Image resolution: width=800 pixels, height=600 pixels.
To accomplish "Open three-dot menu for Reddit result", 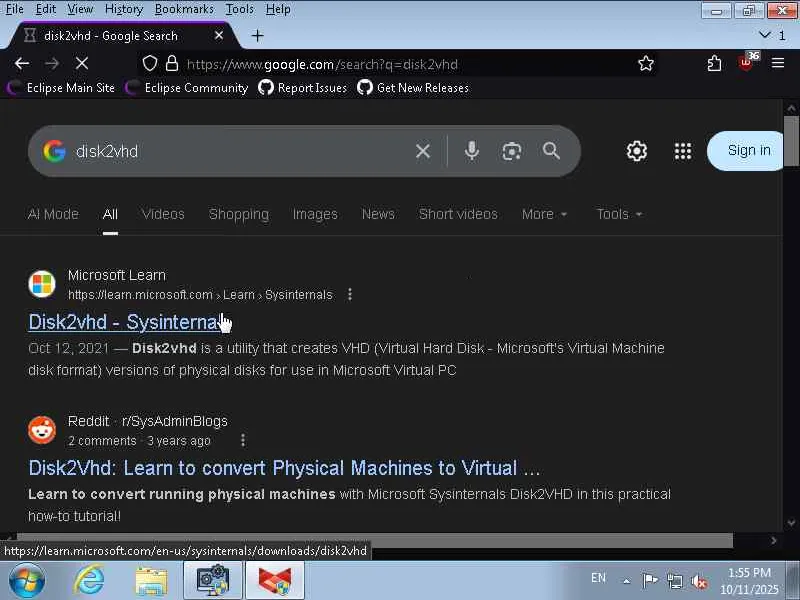I will pyautogui.click(x=243, y=440).
